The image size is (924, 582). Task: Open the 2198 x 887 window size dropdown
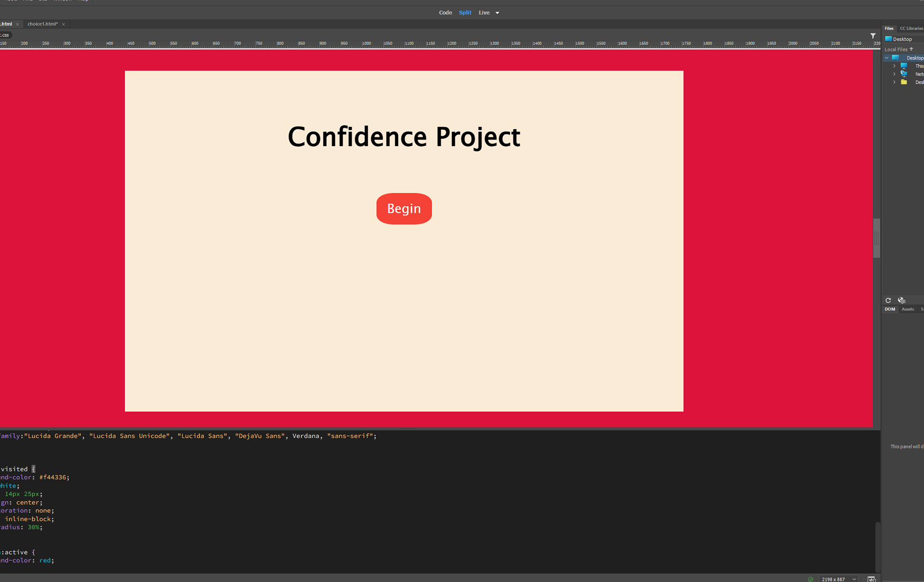(x=854, y=579)
